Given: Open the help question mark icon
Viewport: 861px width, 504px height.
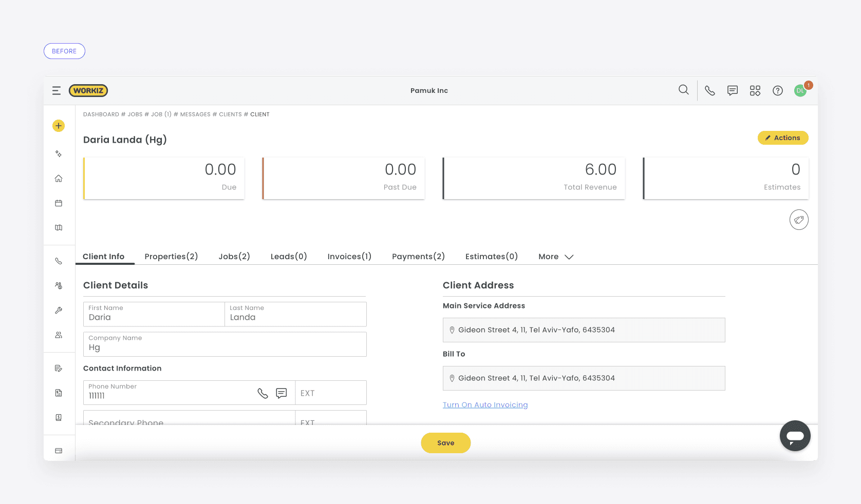Looking at the screenshot, I should 778,91.
